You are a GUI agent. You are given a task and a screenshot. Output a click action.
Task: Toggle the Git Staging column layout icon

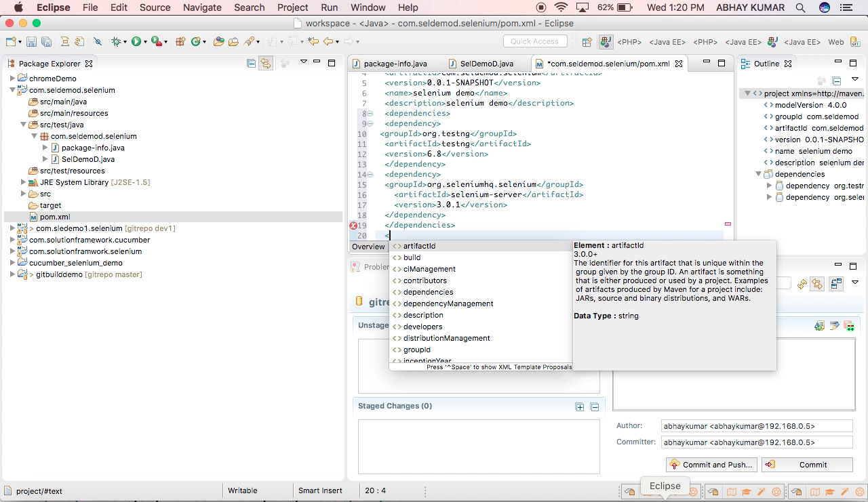[x=836, y=283]
